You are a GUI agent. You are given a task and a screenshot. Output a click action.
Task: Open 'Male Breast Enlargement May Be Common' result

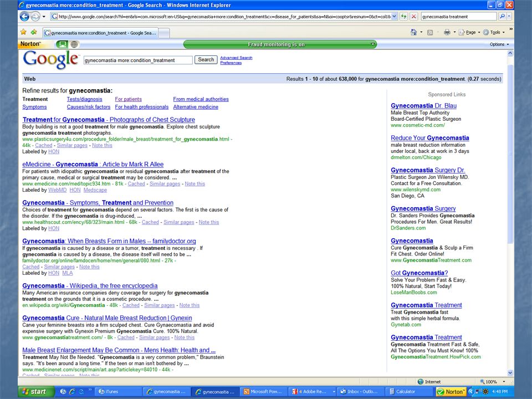point(119,350)
